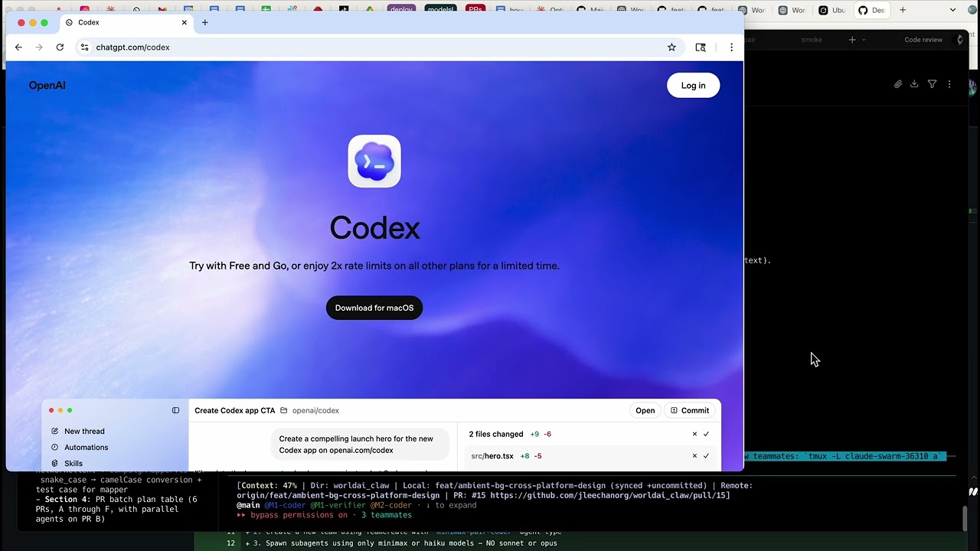
Task: Reject changes for src/hero.tsx
Action: pos(694,456)
